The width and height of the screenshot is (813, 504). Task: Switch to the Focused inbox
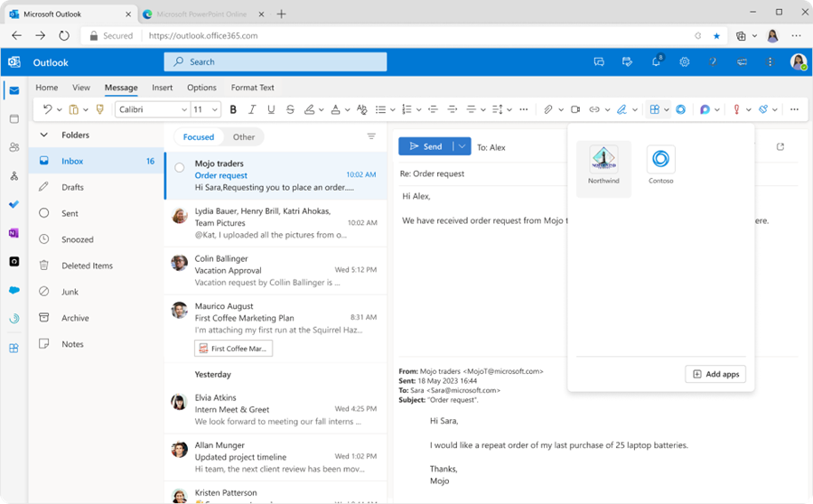[x=199, y=137]
